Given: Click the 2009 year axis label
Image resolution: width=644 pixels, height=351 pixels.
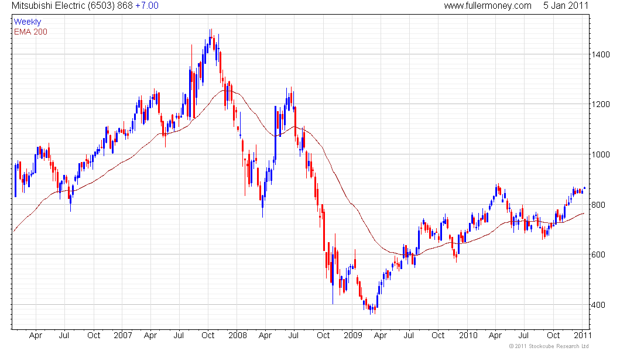Looking at the screenshot, I should (x=353, y=335).
